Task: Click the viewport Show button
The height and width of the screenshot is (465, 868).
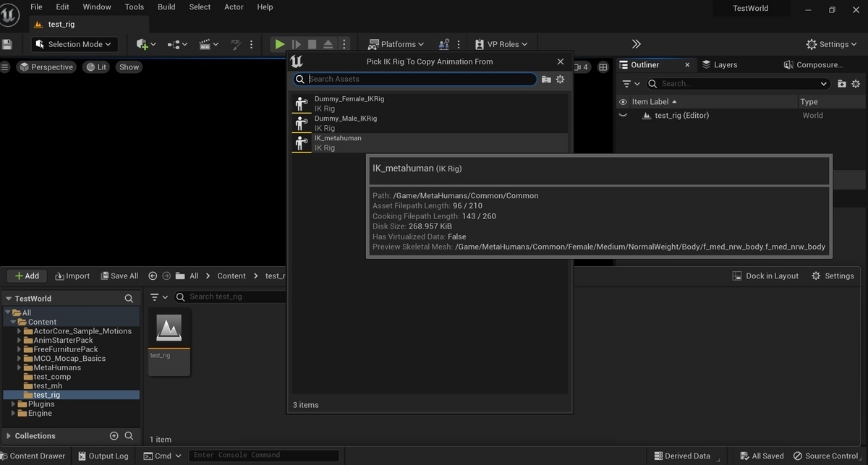Action: [x=129, y=67]
